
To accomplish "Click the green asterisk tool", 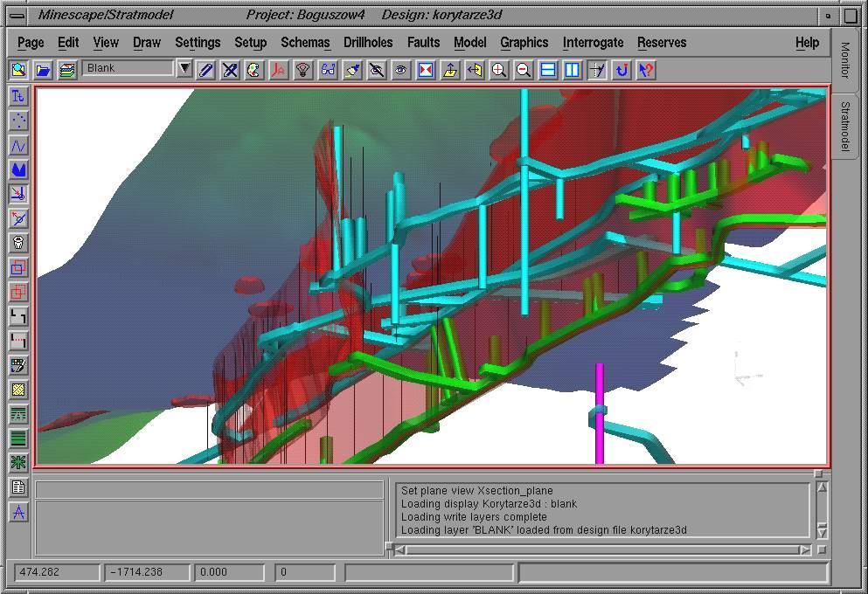I will pos(18,463).
